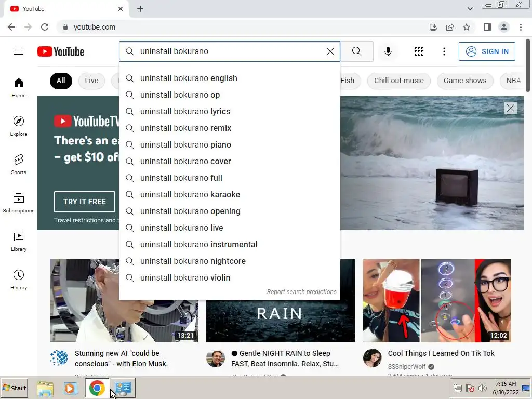
Task: Choose suggestion 'uninstall bokurano live'
Action: click(229, 228)
